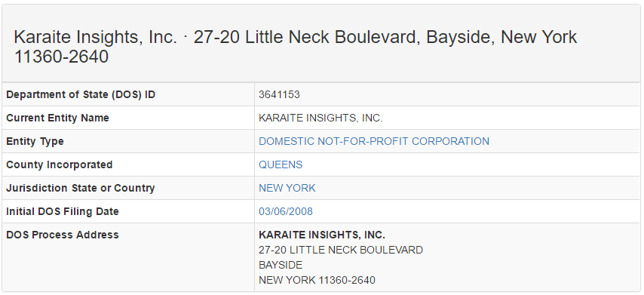This screenshot has height=295, width=644.
Task: Click the Jurisdiction State or Country label
Action: pos(81,188)
